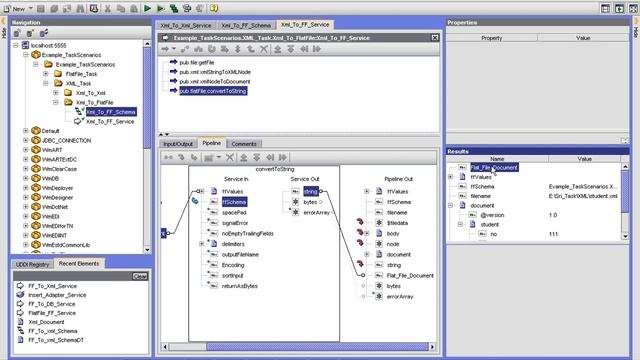640x360 pixels.
Task: Collapse the student node in Results
Action: (x=460, y=224)
